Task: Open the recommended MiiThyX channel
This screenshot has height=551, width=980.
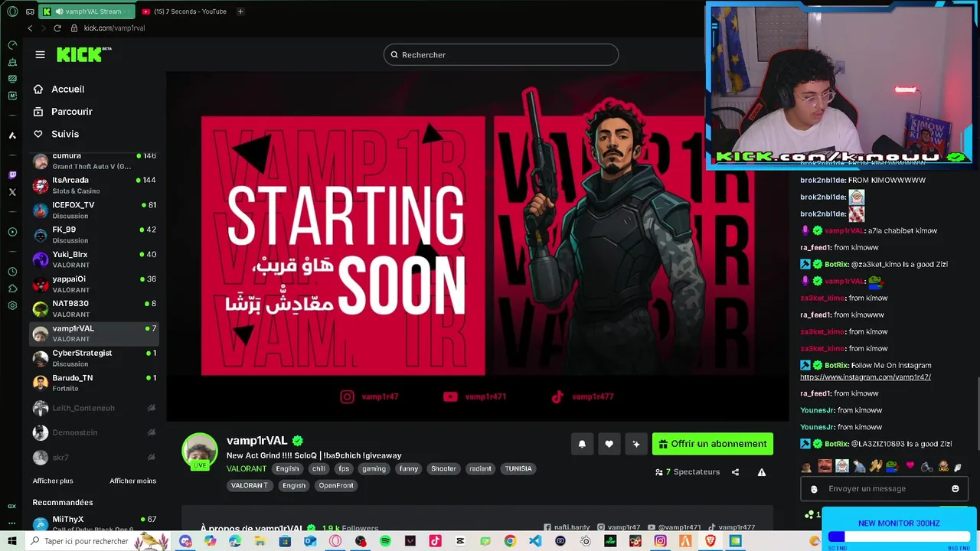Action: [x=94, y=523]
